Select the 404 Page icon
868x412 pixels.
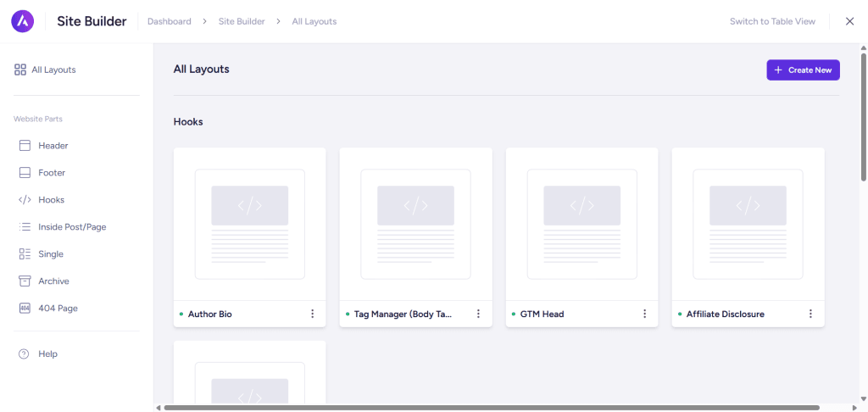(x=25, y=309)
